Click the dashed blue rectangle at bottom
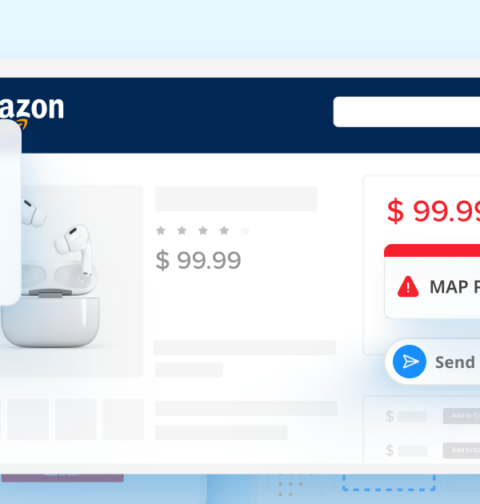Screen dimensions: 480x504 point(389,482)
